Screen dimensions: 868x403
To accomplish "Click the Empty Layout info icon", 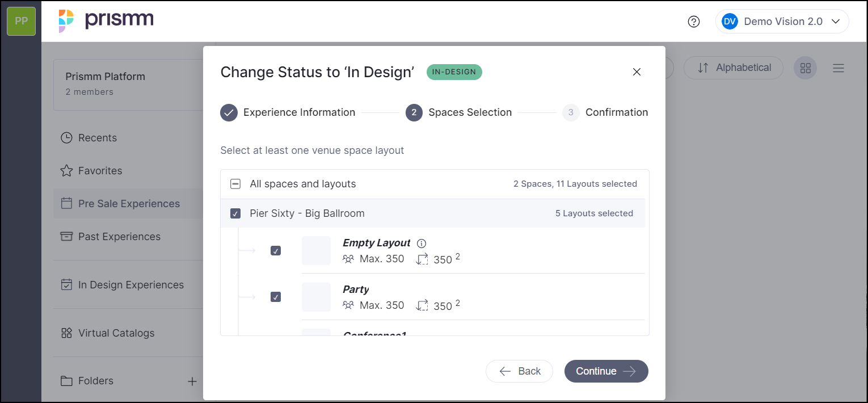I will coord(421,244).
